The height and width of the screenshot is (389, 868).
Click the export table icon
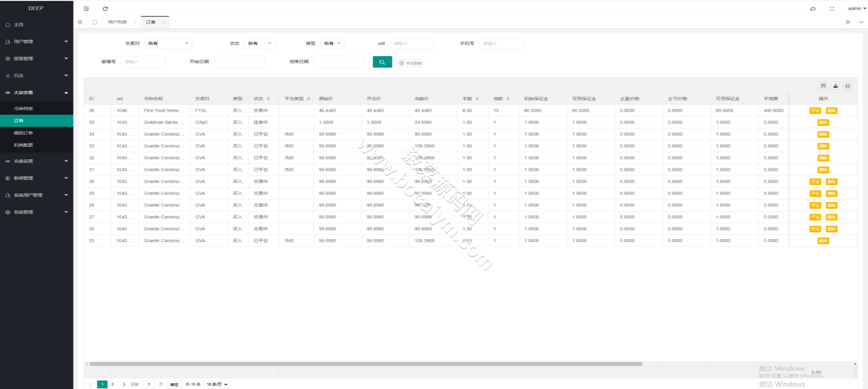(x=835, y=86)
